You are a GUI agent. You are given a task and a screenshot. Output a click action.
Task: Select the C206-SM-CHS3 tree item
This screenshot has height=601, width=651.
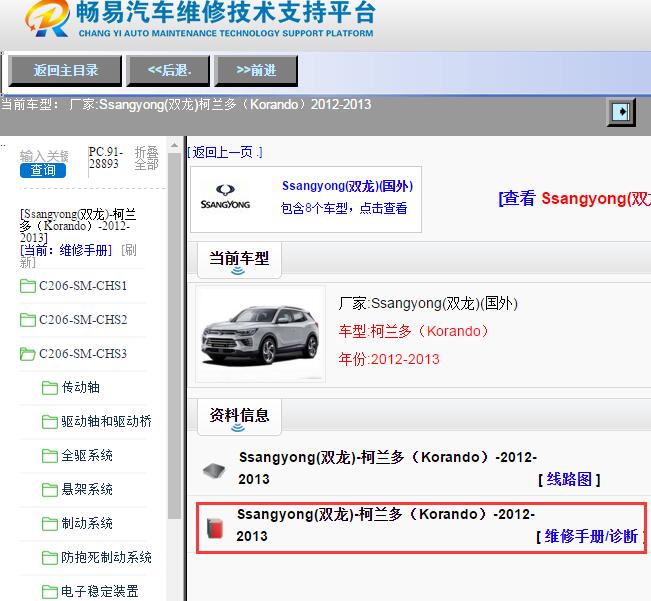(83, 354)
